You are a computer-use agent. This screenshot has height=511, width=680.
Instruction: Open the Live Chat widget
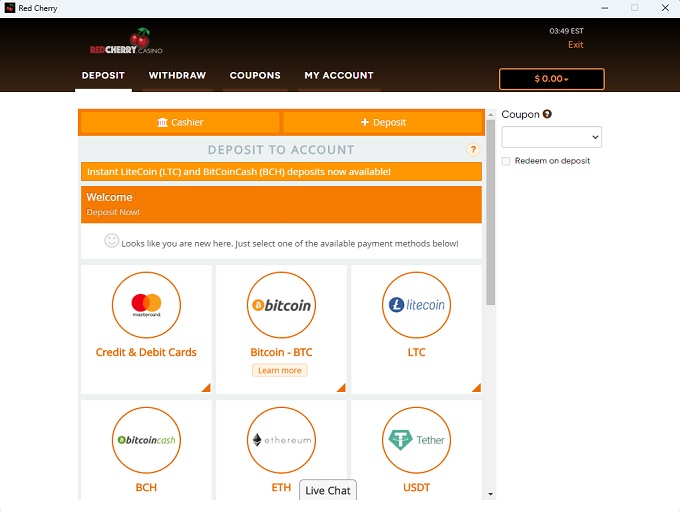point(328,490)
